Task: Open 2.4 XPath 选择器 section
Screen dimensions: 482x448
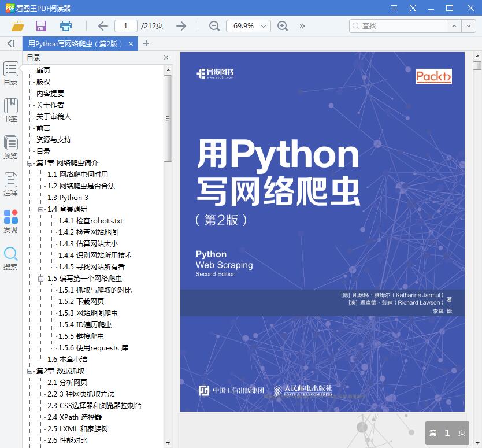Action: point(75,417)
